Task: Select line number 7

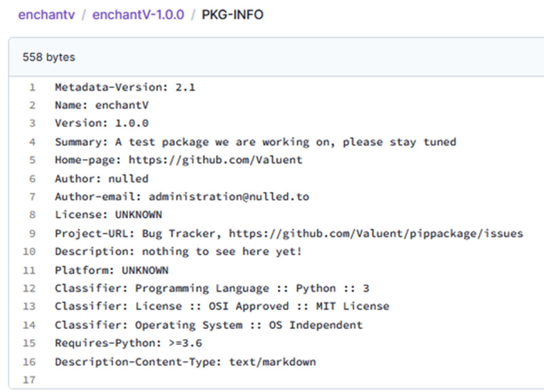Action: click(x=32, y=197)
